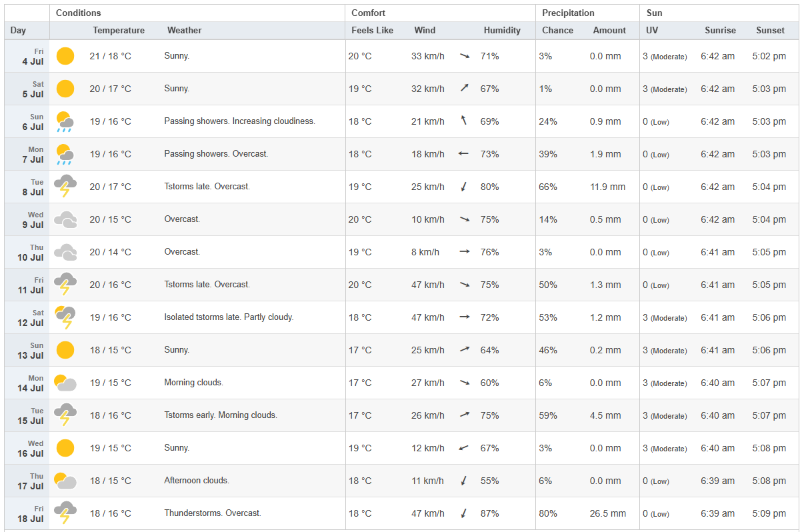Click the passing showers icon for Sun 6 Jul

pos(65,121)
